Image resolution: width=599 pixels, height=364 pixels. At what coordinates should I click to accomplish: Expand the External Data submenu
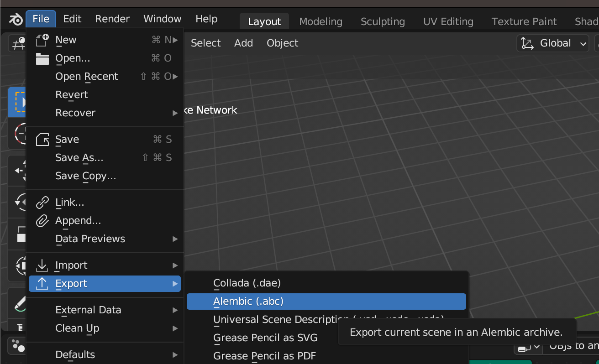click(x=105, y=310)
